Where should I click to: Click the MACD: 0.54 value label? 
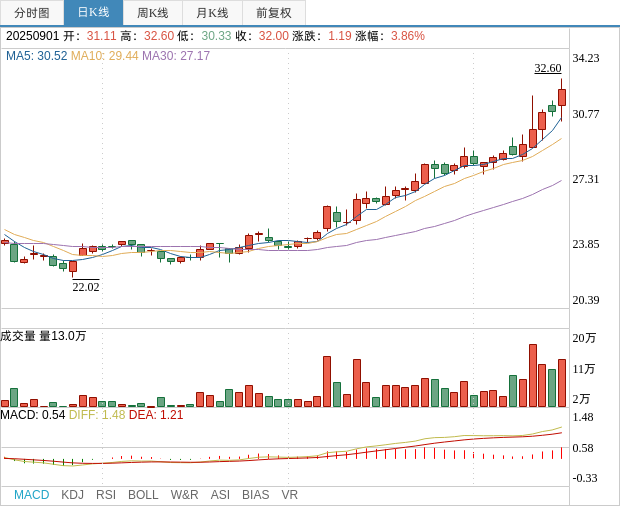coord(33,415)
